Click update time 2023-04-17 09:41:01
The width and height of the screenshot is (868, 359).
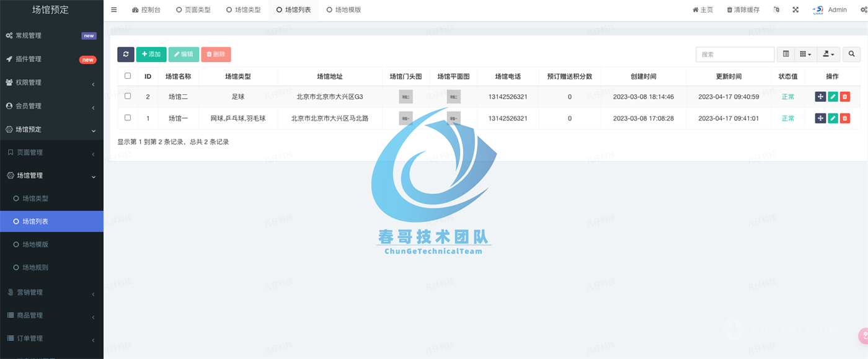click(728, 118)
